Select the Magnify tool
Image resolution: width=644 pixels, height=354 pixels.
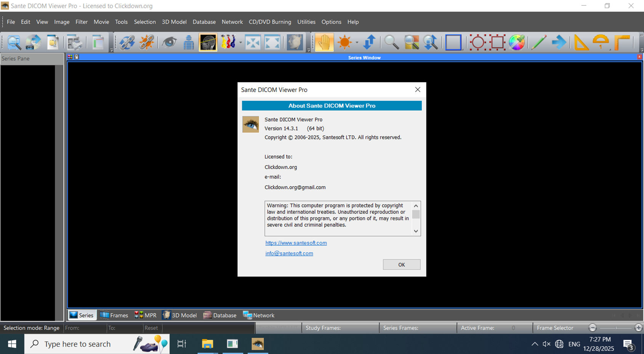pyautogui.click(x=391, y=42)
